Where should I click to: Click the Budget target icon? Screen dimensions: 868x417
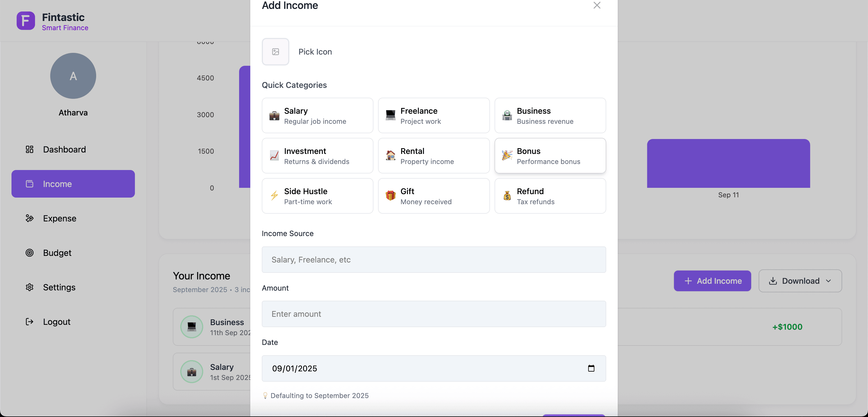click(x=30, y=253)
